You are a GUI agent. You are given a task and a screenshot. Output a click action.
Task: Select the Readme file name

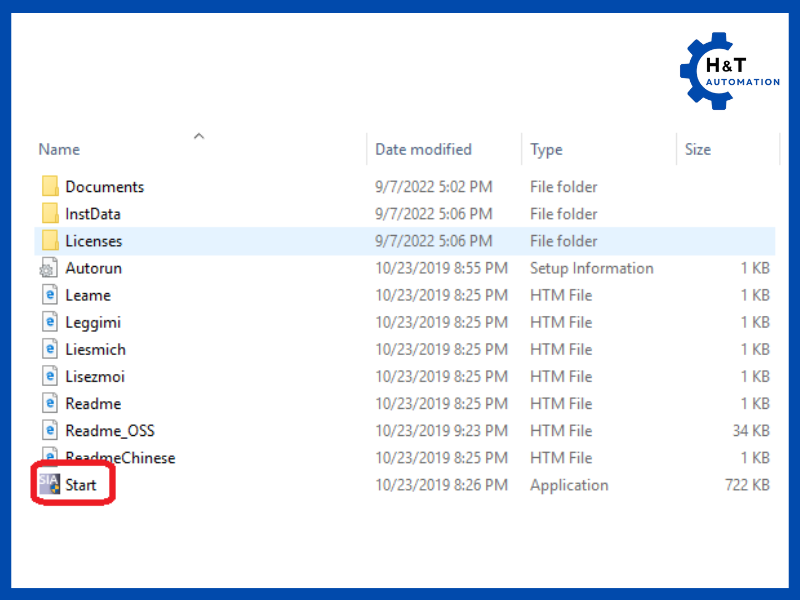pyautogui.click(x=93, y=404)
